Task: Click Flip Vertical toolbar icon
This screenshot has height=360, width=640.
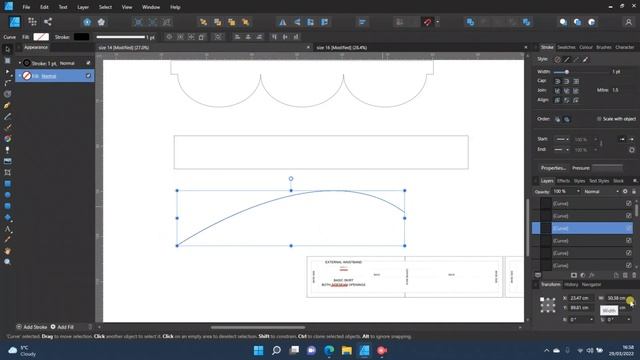Action: (x=297, y=22)
